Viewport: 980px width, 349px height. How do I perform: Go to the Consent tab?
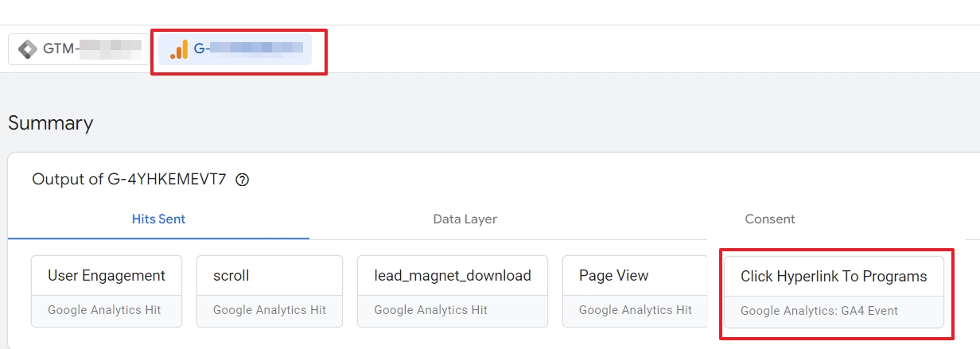pyautogui.click(x=770, y=219)
